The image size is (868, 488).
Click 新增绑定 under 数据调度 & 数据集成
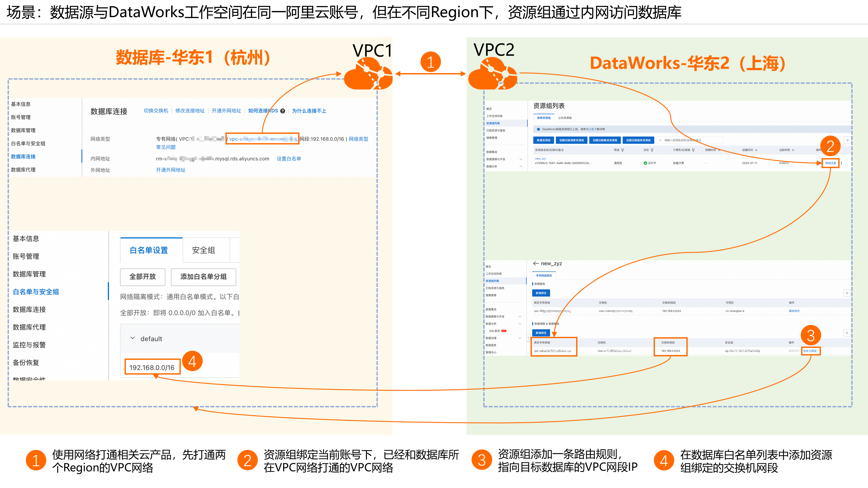coord(541,333)
